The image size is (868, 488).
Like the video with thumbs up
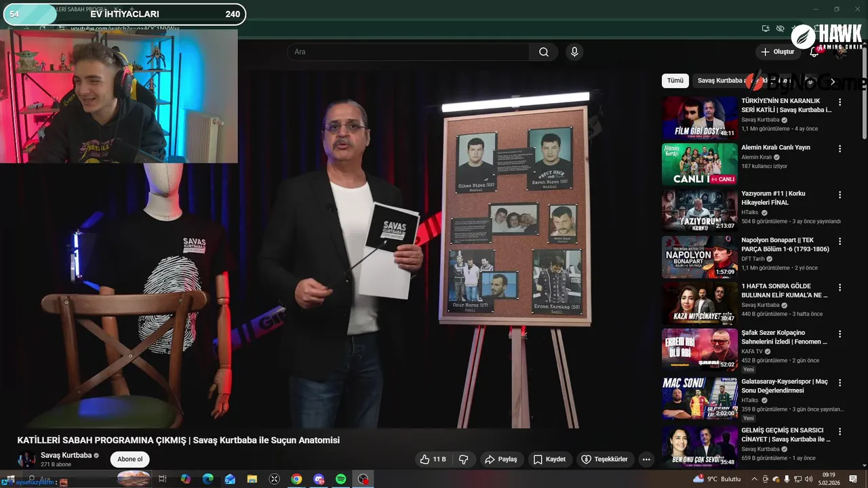(x=433, y=460)
